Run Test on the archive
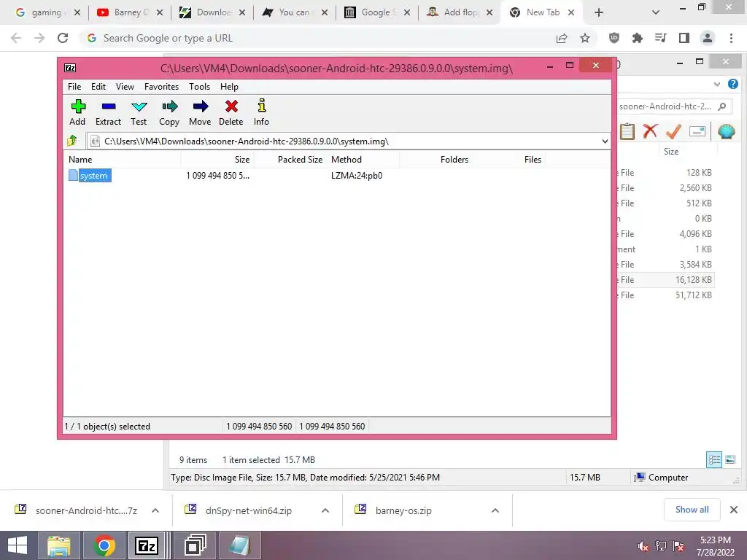 point(139,112)
